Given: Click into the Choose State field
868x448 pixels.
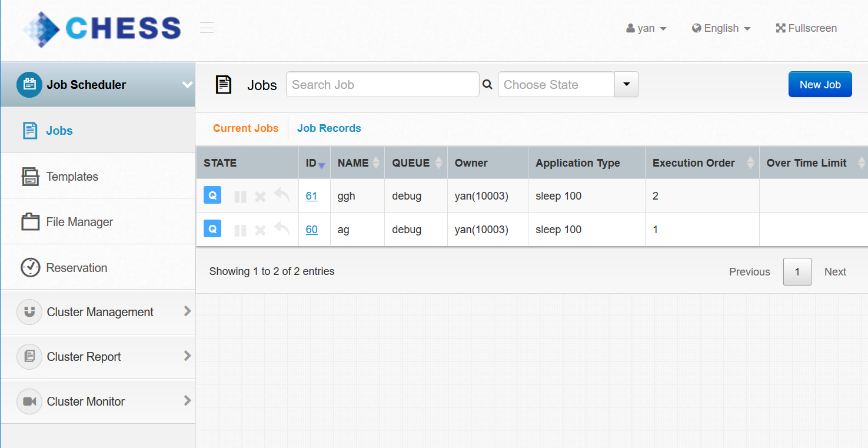Looking at the screenshot, I should tap(556, 84).
